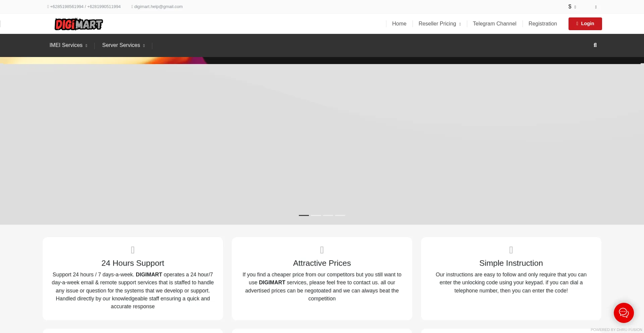Click the Attractive Prices card icon
This screenshot has width=644, height=333.
click(x=322, y=250)
